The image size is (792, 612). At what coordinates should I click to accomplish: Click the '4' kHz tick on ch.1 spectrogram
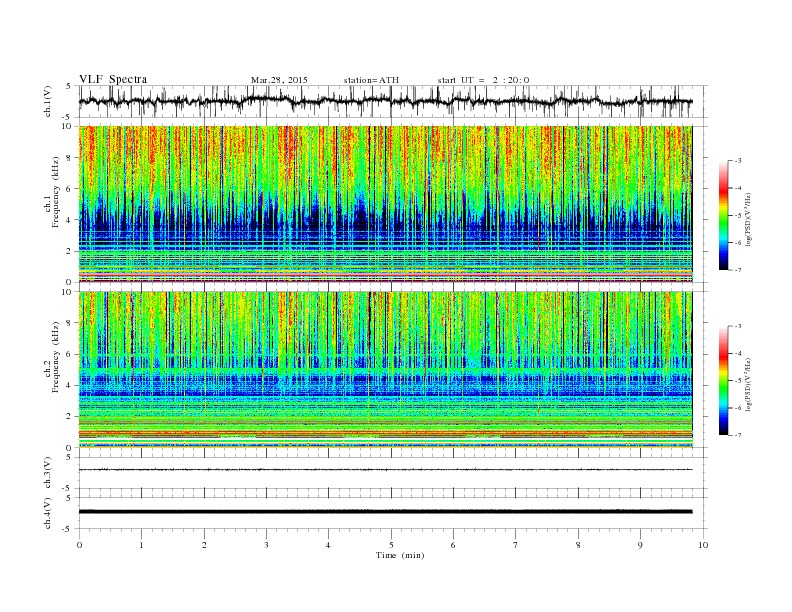(x=69, y=220)
